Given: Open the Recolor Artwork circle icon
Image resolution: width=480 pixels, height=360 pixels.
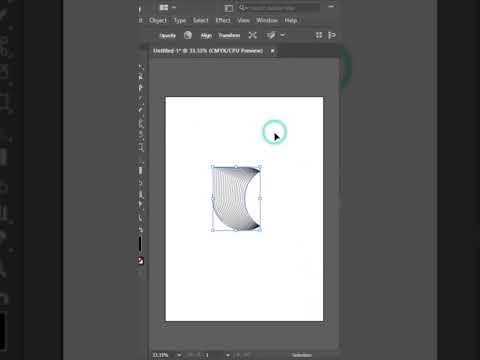Looking at the screenshot, I should pyautogui.click(x=188, y=35).
